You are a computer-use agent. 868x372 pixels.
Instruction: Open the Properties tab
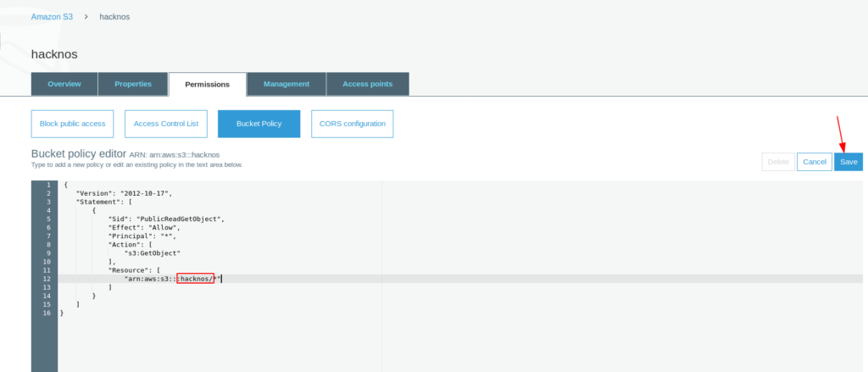pyautogui.click(x=133, y=85)
